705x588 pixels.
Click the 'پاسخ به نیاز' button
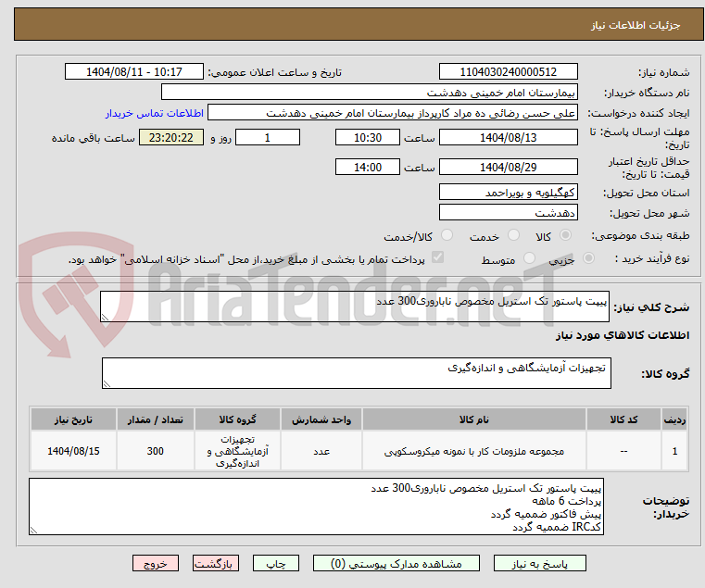click(539, 563)
